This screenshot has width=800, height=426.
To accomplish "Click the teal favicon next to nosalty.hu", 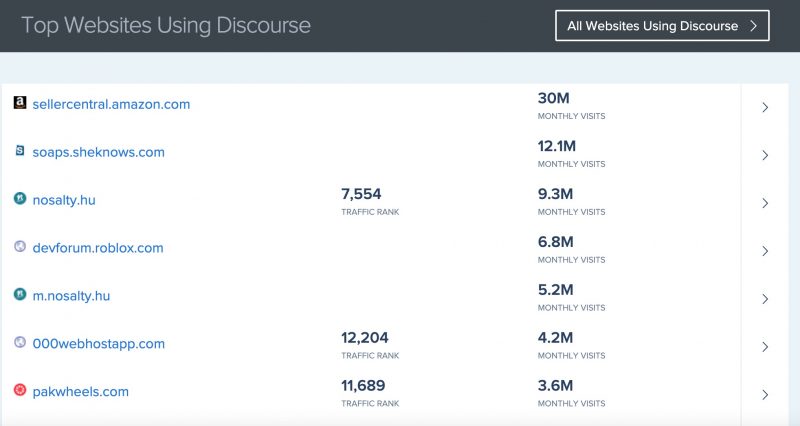I will point(20,199).
